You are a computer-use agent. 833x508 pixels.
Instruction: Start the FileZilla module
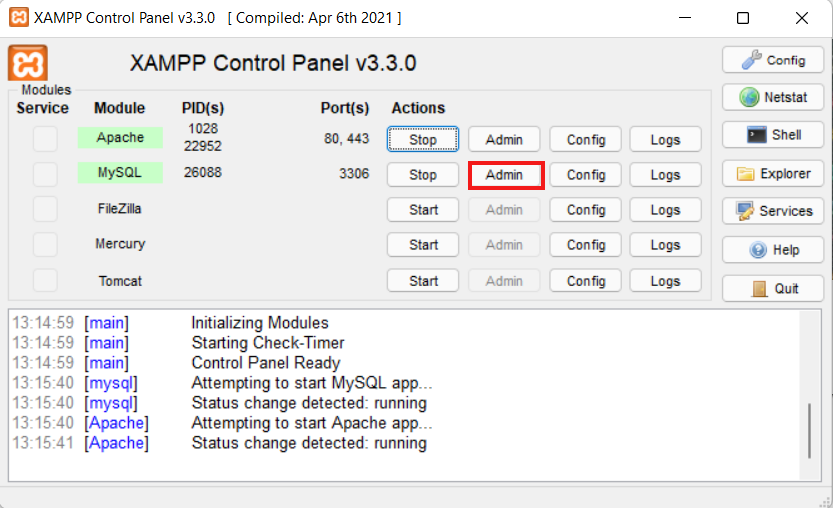423,210
